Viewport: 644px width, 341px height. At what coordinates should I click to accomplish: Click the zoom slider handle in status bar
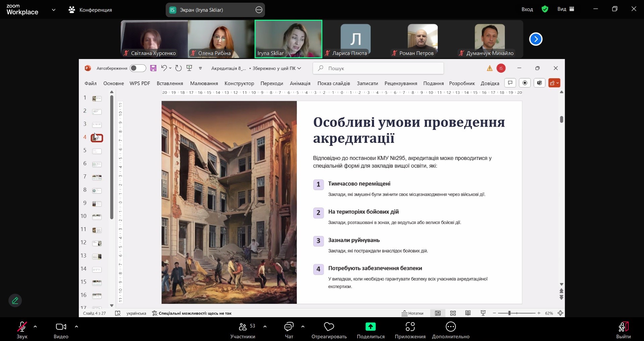click(x=509, y=313)
